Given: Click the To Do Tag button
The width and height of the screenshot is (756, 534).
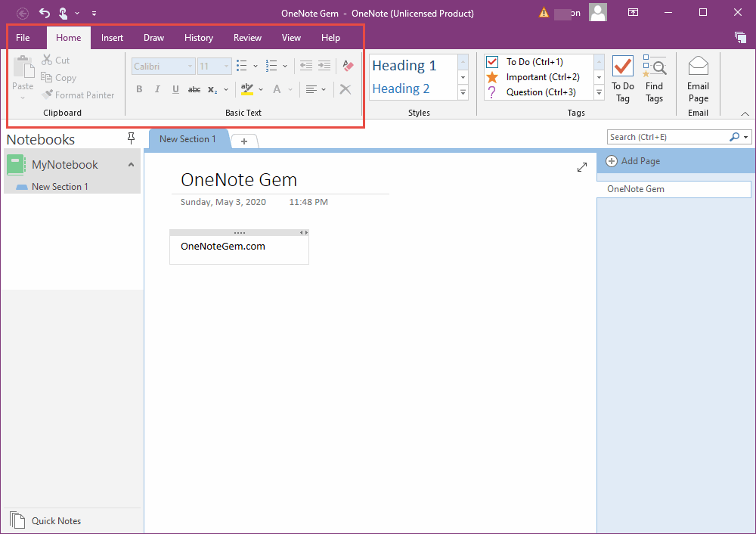Looking at the screenshot, I should pos(622,79).
